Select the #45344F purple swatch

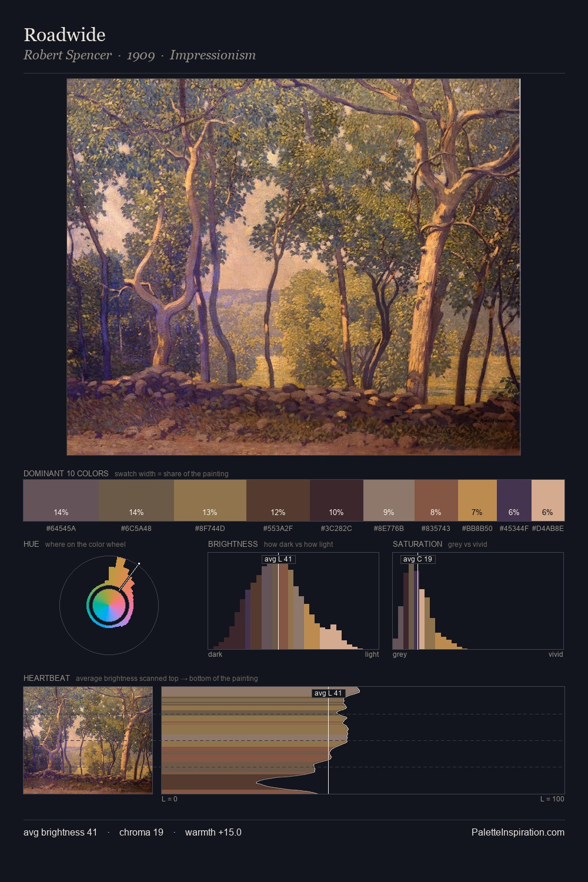tap(514, 500)
